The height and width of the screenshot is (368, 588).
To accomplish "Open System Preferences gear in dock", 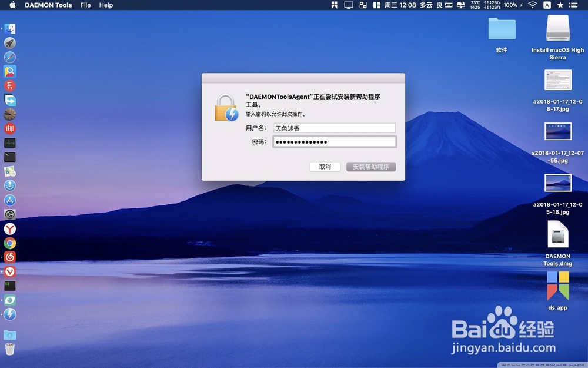I will pos(10,214).
